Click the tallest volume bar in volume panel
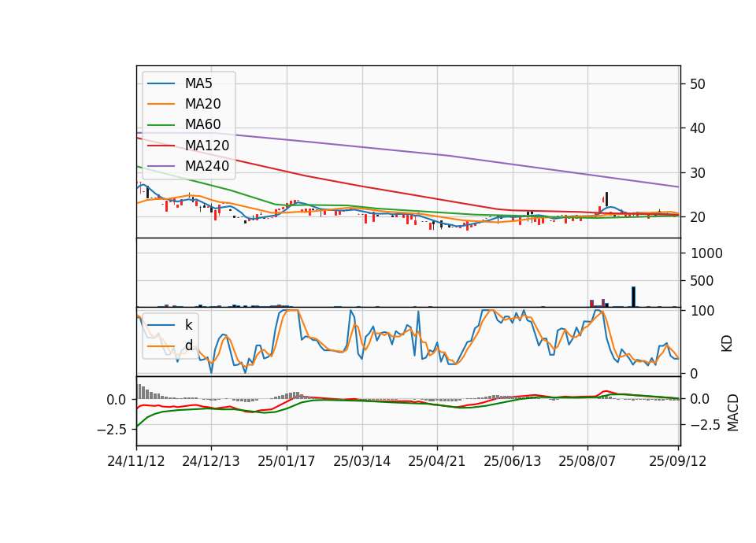 click(633, 297)
